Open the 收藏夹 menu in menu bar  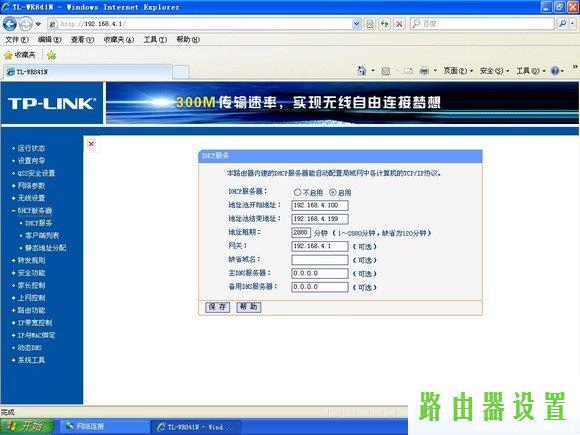(119, 39)
